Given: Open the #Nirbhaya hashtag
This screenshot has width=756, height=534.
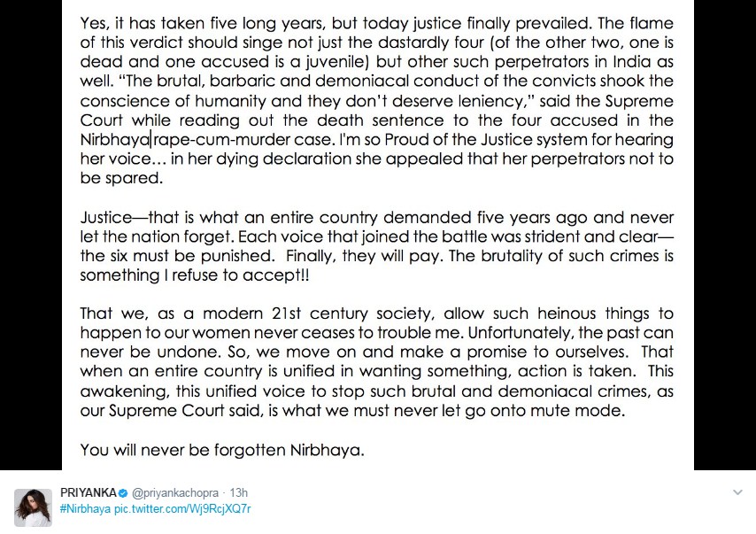Looking at the screenshot, I should [x=86, y=509].
